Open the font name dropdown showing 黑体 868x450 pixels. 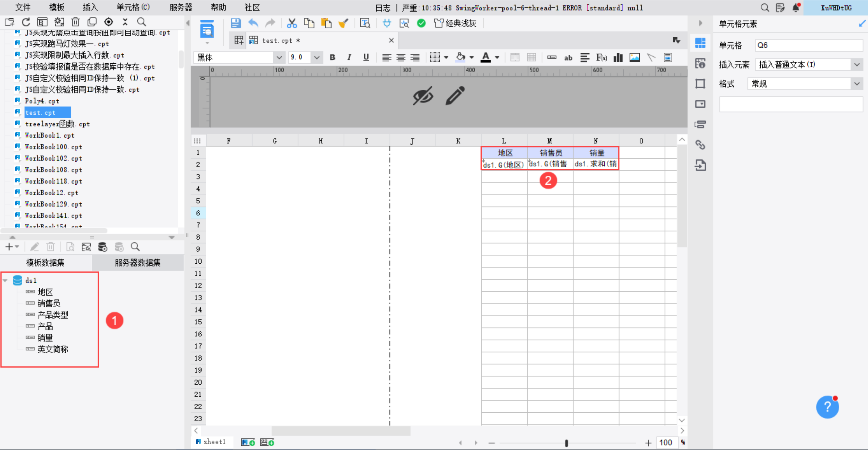tap(279, 58)
